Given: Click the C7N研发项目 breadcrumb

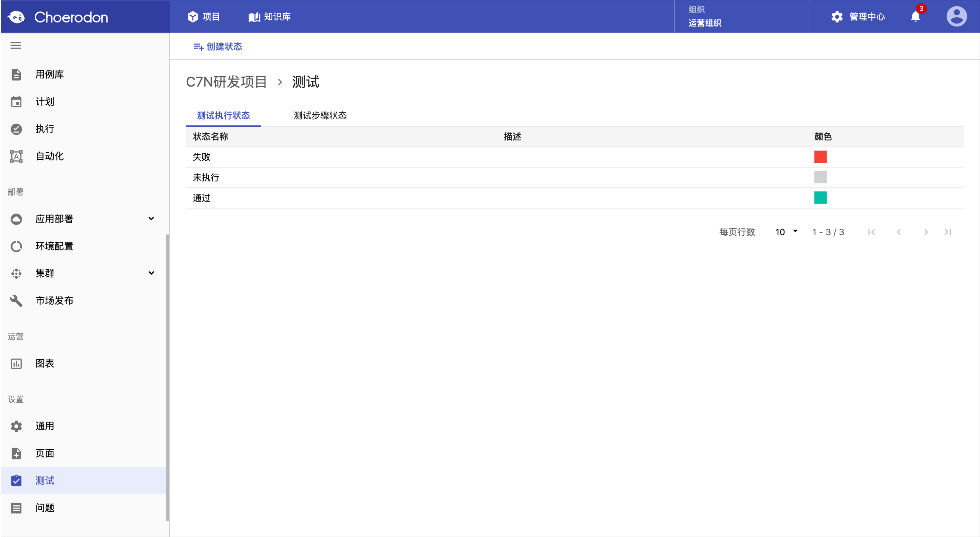Looking at the screenshot, I should coord(226,82).
